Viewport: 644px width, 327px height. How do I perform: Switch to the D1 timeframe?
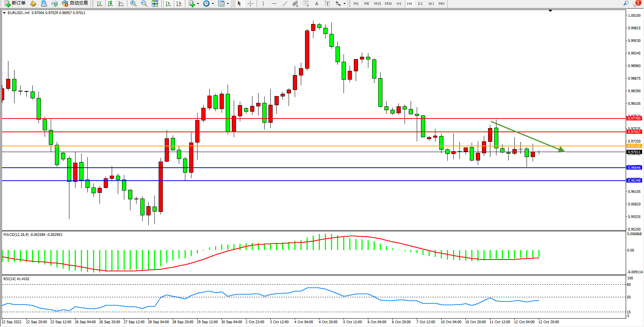(420, 3)
